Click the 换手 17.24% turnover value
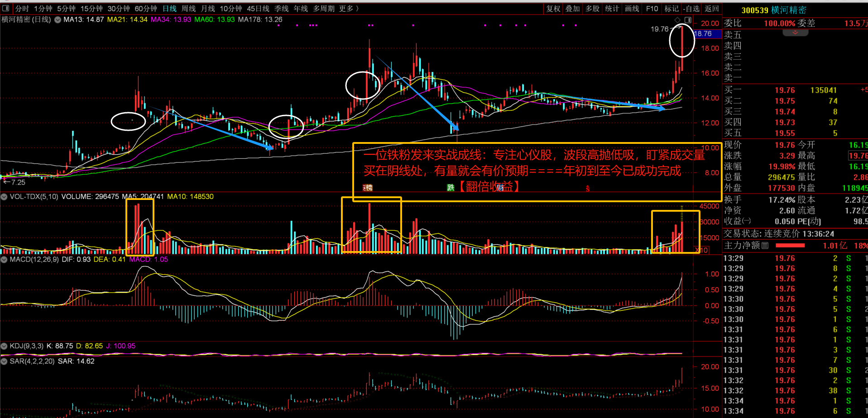868x418 pixels. (782, 199)
